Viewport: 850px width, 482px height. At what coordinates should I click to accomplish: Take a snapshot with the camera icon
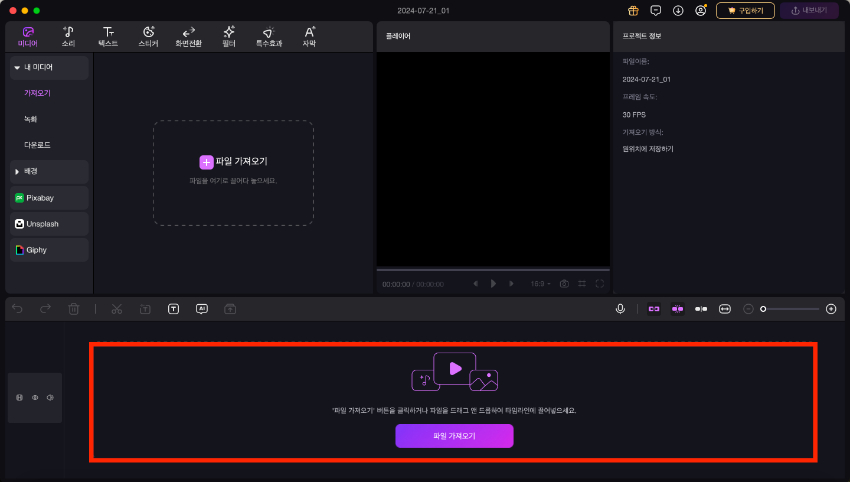pyautogui.click(x=564, y=284)
